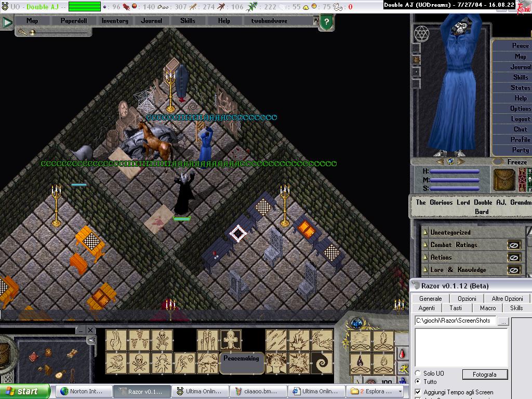
Task: Toggle the Aggiungi Tempo agli Screen checkbox
Action: [x=418, y=392]
